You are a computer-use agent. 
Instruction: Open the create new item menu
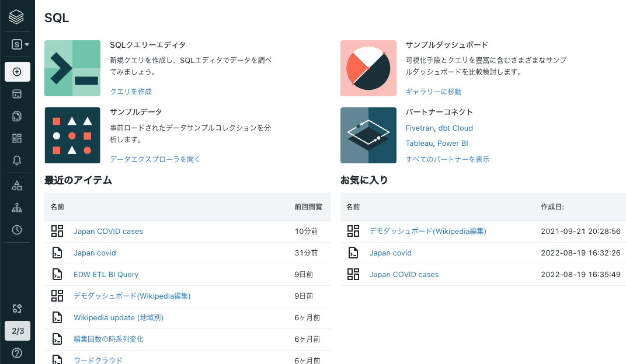pyautogui.click(x=18, y=71)
